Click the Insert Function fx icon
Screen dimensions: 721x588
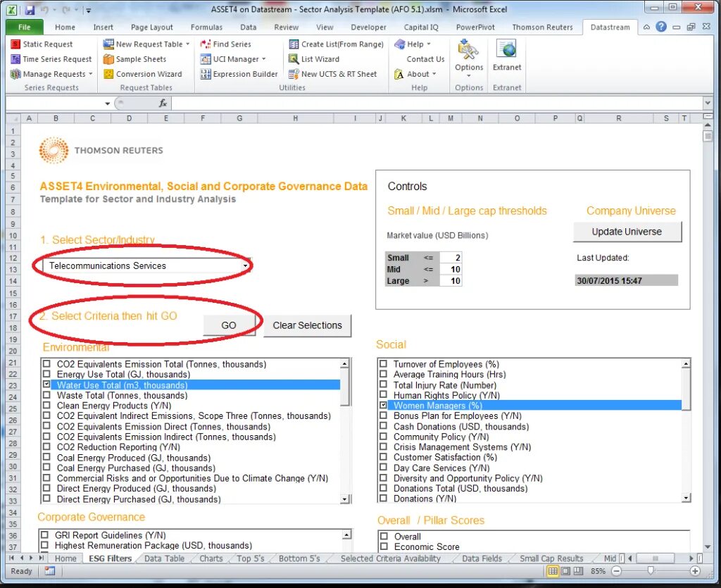(x=163, y=104)
